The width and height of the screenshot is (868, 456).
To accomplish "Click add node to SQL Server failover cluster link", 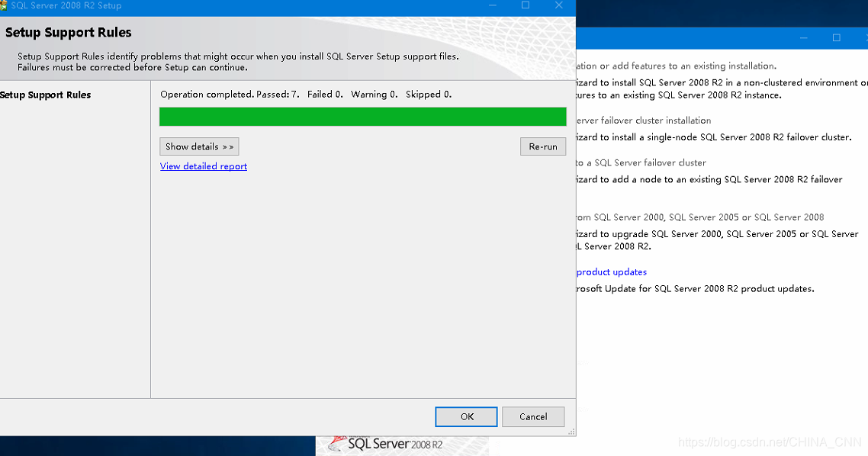I will click(x=641, y=162).
